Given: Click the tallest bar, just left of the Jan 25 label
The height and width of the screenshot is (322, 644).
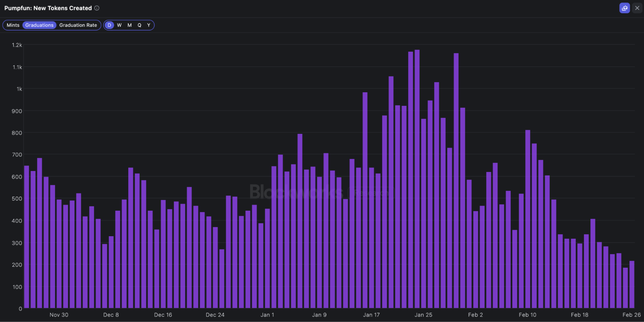Looking at the screenshot, I should pos(417,179).
